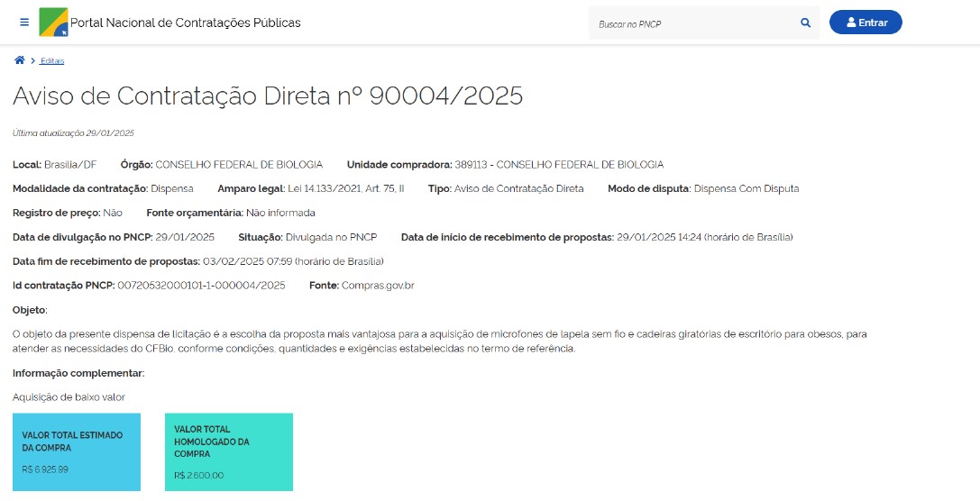Click Portal Nacional de Contratações Públicas title
The image size is (980, 501).
185,23
